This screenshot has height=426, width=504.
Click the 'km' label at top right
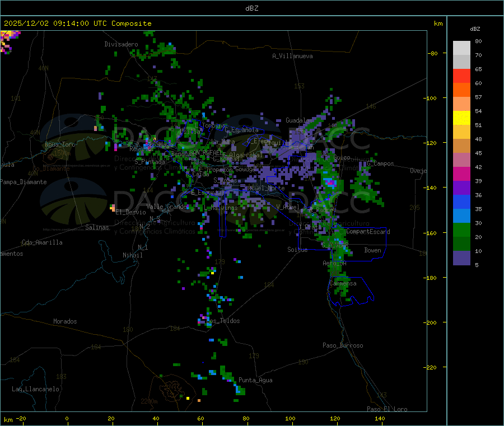point(438,24)
